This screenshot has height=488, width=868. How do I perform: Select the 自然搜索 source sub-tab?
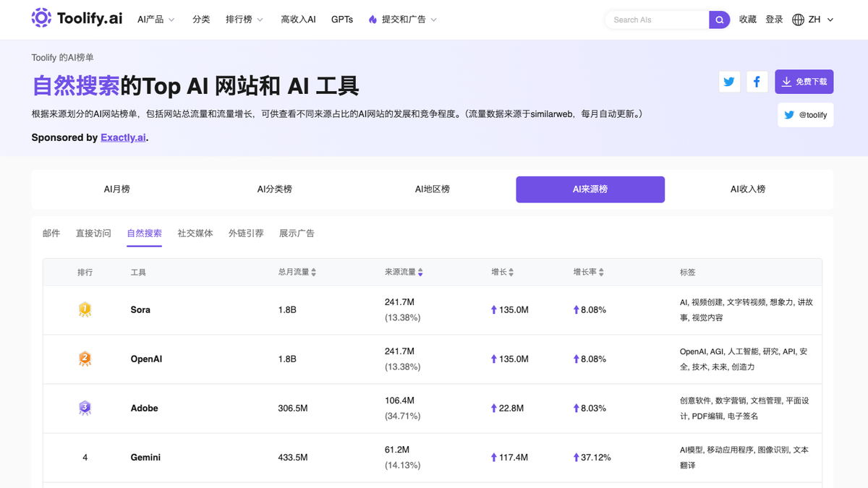click(x=144, y=234)
